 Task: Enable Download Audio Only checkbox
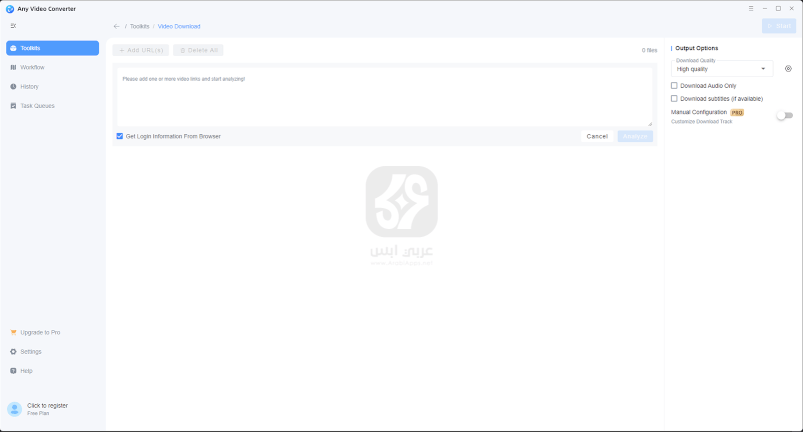pos(674,85)
